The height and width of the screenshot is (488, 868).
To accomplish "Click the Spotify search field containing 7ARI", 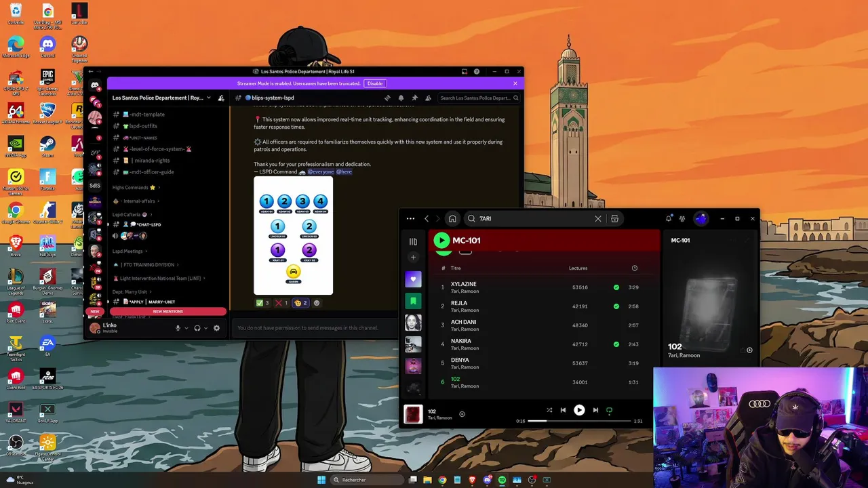I will tap(534, 218).
